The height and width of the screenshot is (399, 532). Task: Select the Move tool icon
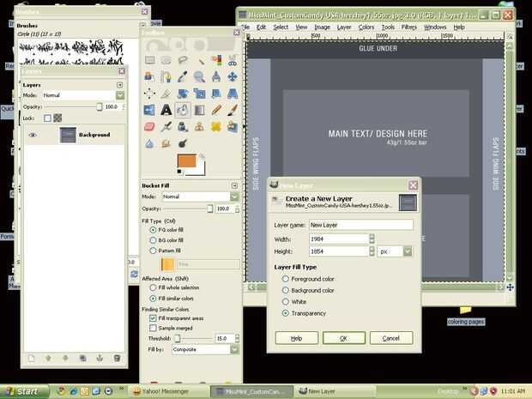233,76
